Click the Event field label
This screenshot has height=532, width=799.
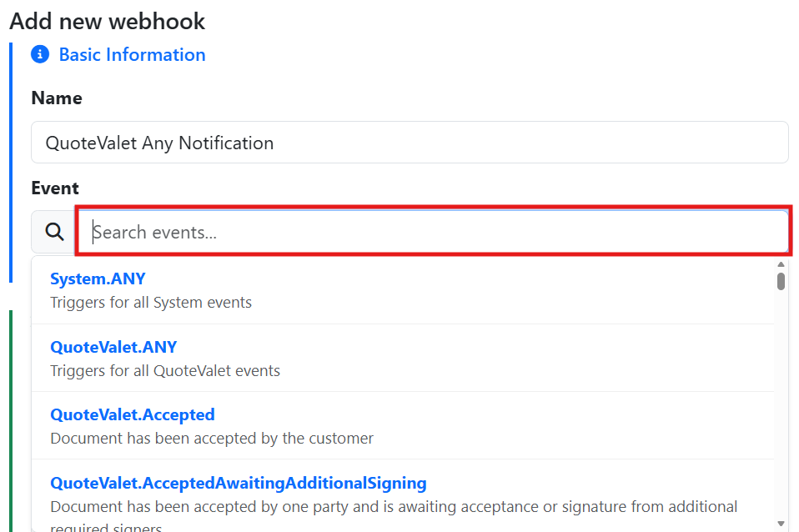(55, 188)
